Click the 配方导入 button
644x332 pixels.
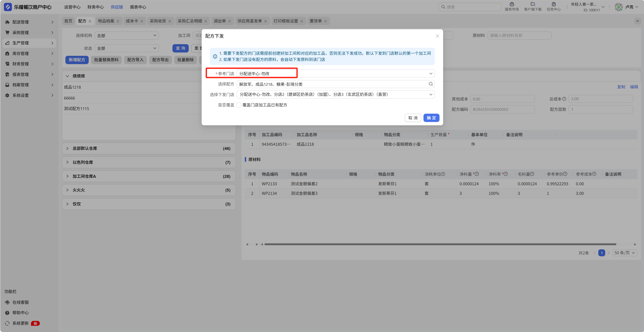(135, 60)
